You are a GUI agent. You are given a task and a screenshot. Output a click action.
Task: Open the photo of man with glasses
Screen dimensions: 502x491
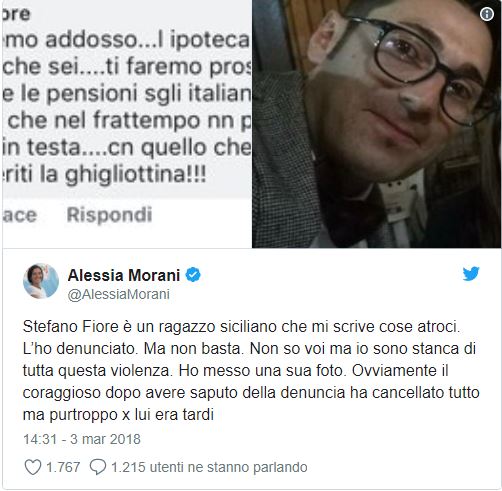pyautogui.click(x=377, y=124)
